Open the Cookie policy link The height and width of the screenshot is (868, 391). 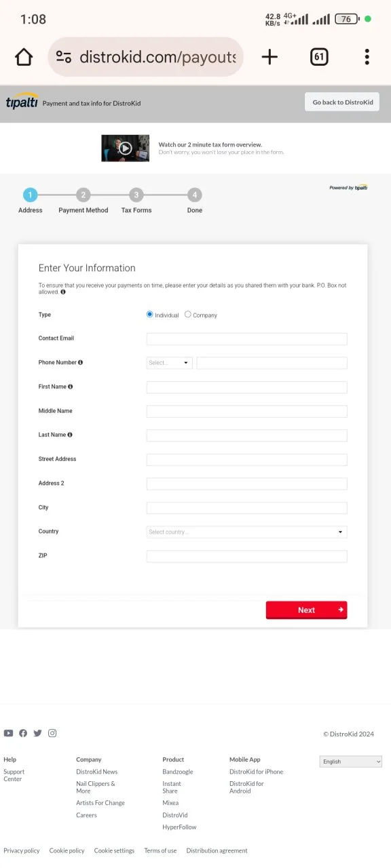coord(67,850)
